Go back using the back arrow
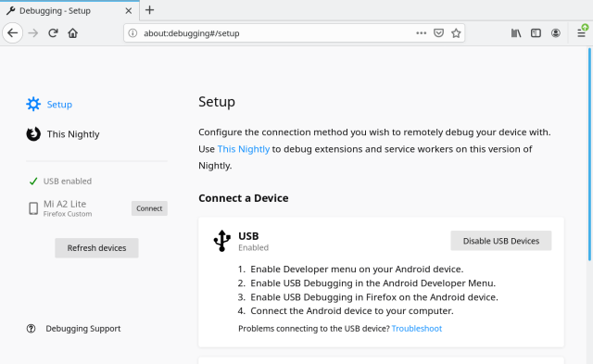The image size is (593, 364). [12, 33]
